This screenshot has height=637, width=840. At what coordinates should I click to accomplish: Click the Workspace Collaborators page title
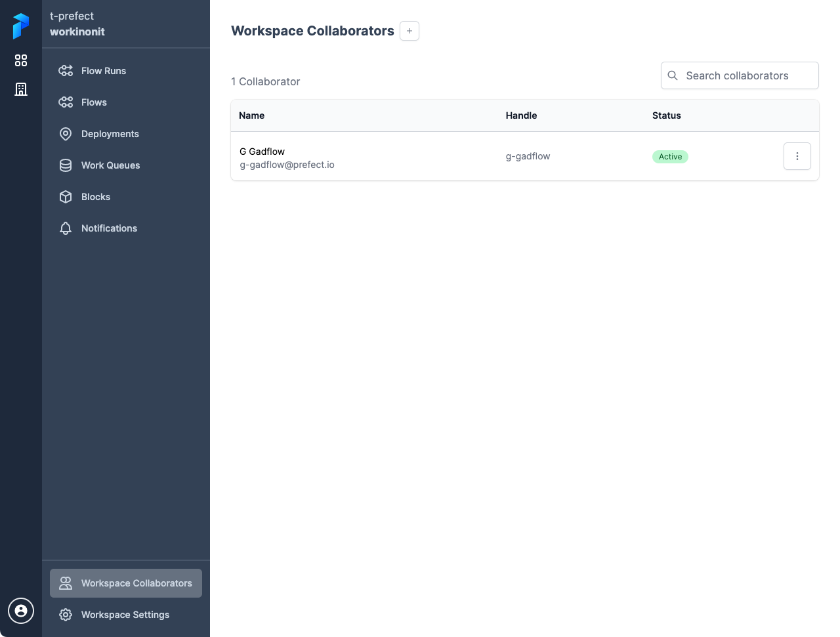[312, 31]
